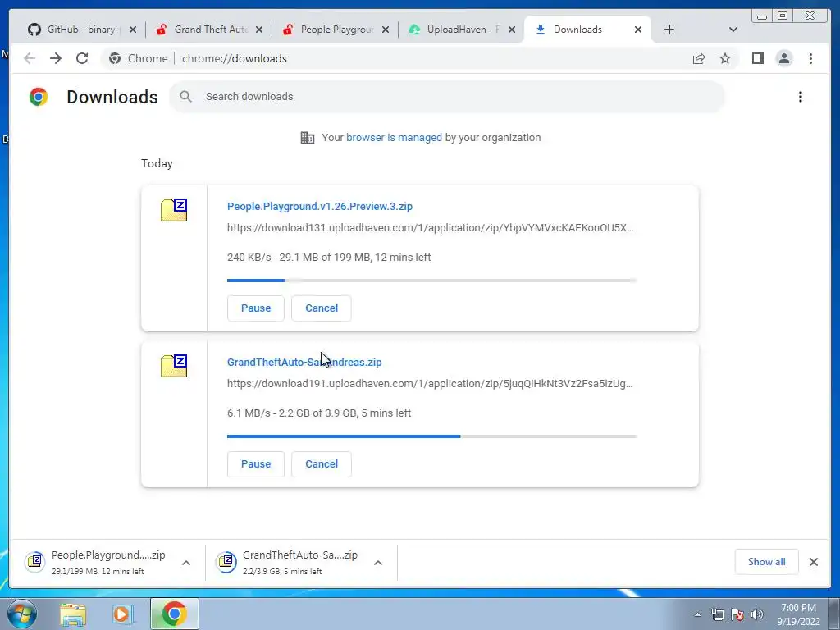
Task: Click the GrandTheftAuto download progress bar
Action: [x=431, y=436]
